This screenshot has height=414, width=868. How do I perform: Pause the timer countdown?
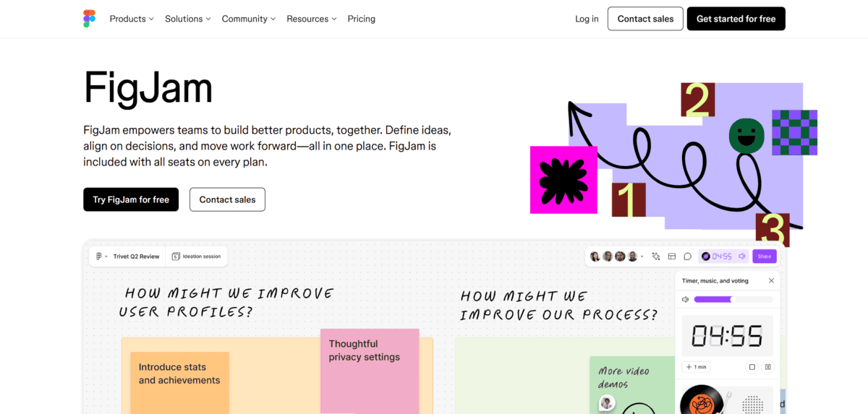768,367
